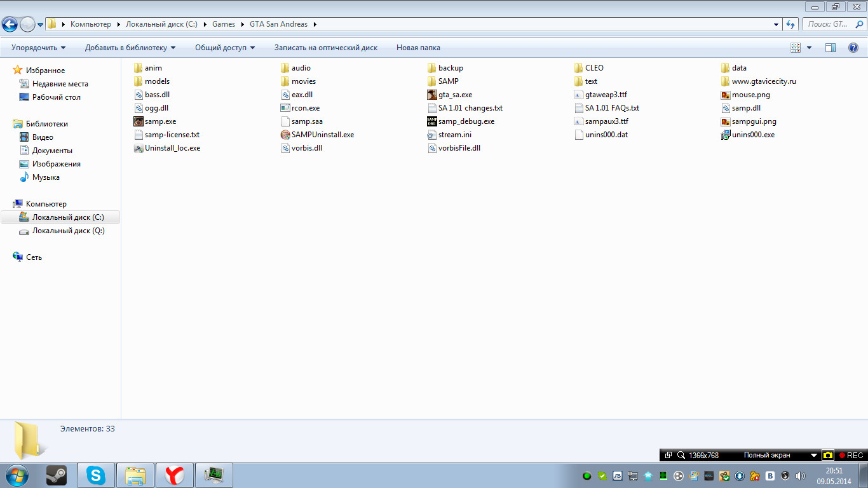
Task: Select the CLEO folder icon
Action: (x=578, y=68)
